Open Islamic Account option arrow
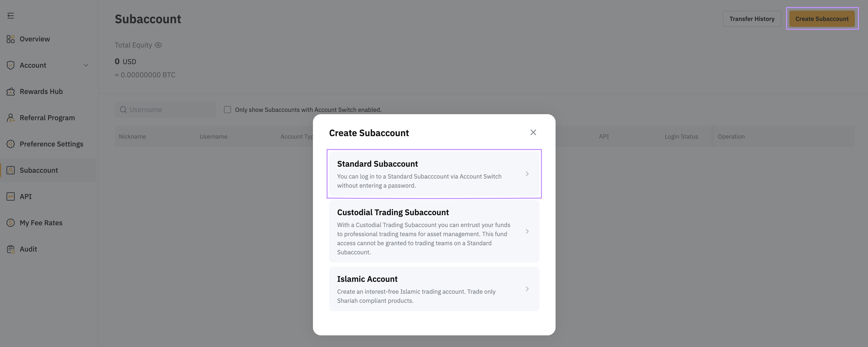This screenshot has height=347, width=868. (527, 289)
